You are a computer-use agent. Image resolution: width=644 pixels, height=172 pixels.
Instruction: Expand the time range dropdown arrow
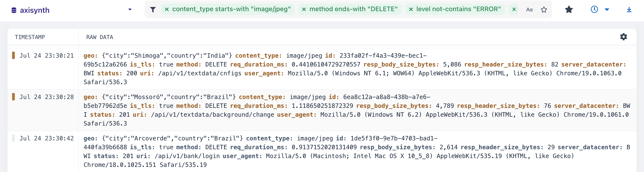coord(607,10)
